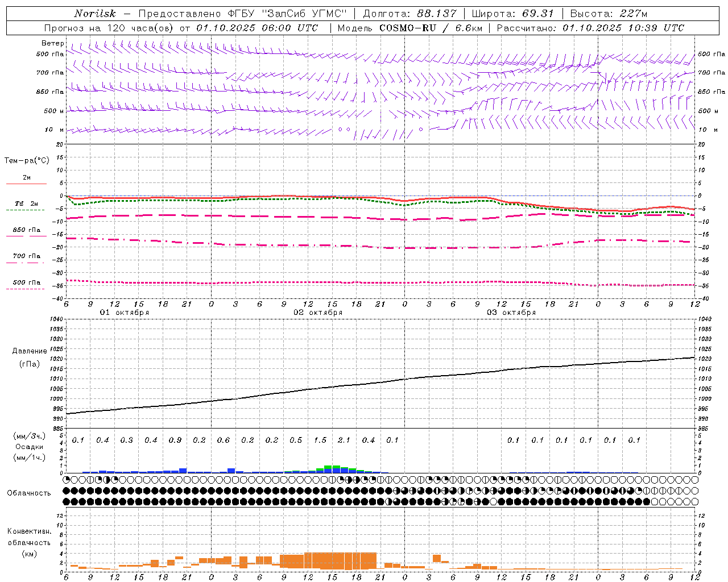The height and width of the screenshot is (582, 728).
Task: Click the "Тем-ра(°C)" panel label
Action: 27,161
